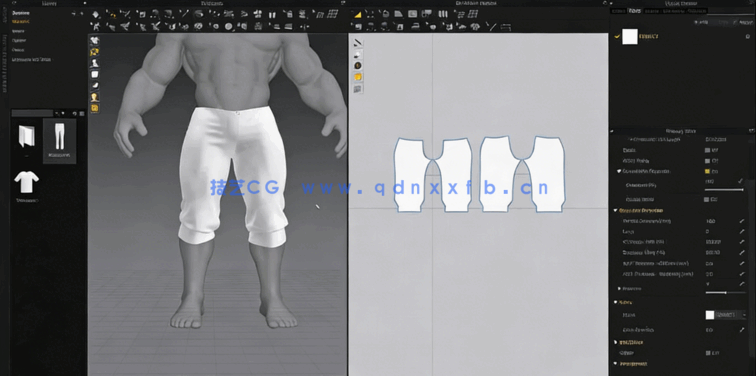Click the pencil icon on the row valued 0

pyautogui.click(x=742, y=231)
